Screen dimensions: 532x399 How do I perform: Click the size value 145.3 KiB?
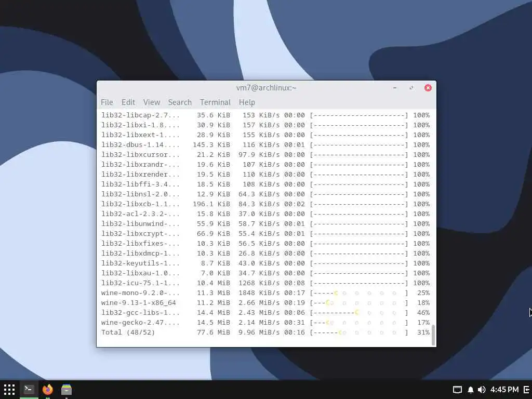click(211, 144)
